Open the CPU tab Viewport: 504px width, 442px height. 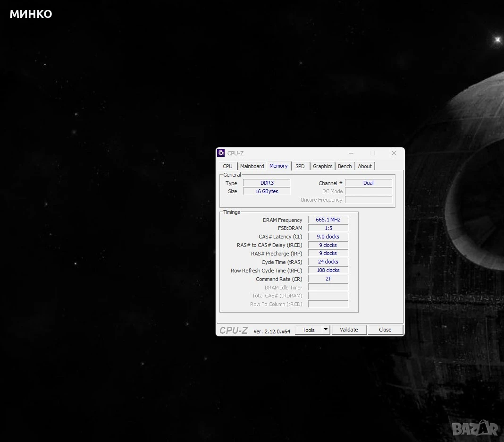tap(227, 166)
